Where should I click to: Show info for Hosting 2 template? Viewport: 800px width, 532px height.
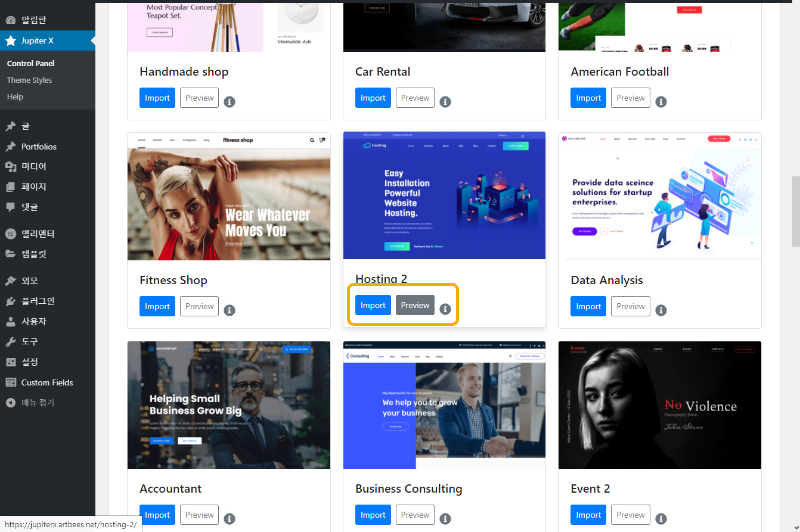point(445,309)
